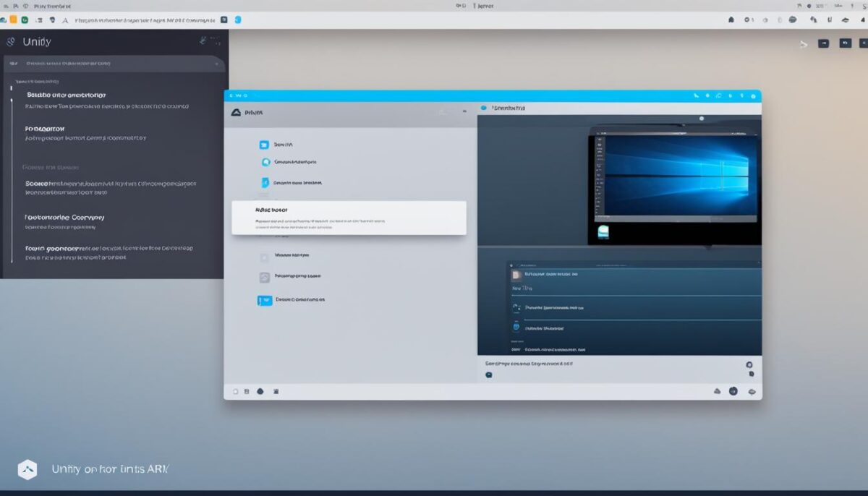Click the small package icon below the Windows preview

click(x=603, y=232)
